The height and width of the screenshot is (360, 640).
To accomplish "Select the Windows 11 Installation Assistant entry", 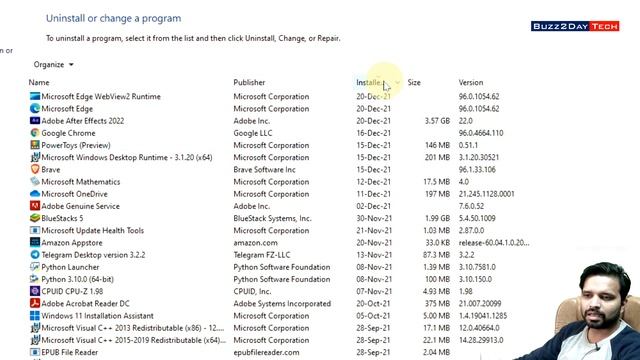I will pos(97,316).
